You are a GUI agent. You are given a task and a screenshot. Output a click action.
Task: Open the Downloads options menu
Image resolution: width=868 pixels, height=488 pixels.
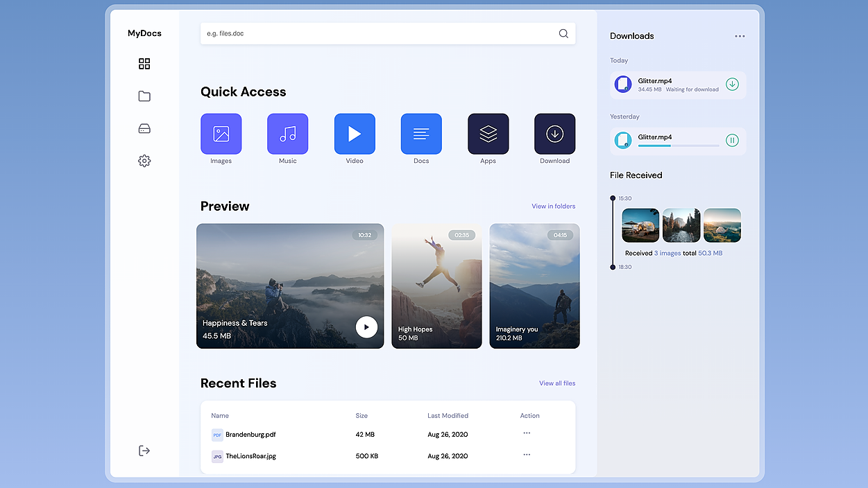740,35
